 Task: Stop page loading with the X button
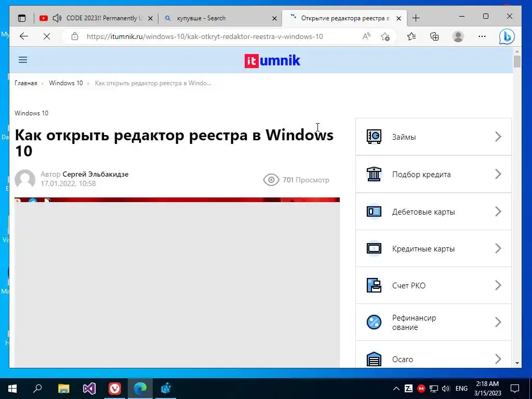[47, 36]
